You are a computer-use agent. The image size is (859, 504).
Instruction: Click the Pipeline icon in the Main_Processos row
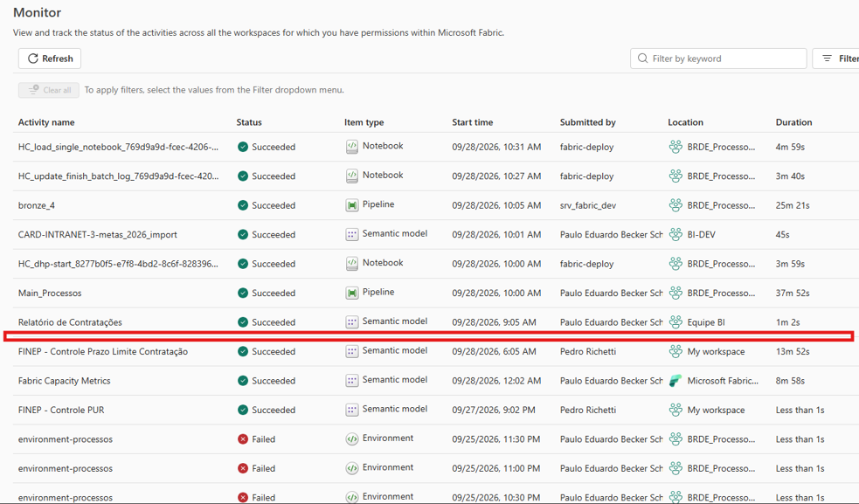(352, 293)
